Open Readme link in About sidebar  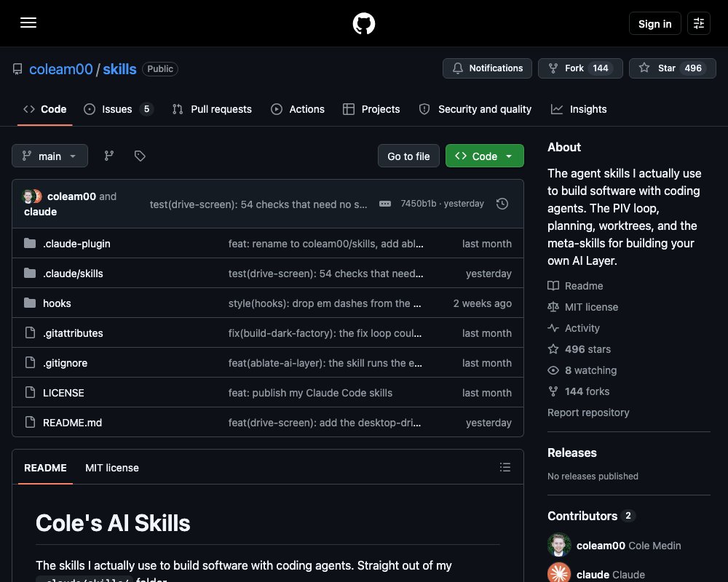point(575,286)
